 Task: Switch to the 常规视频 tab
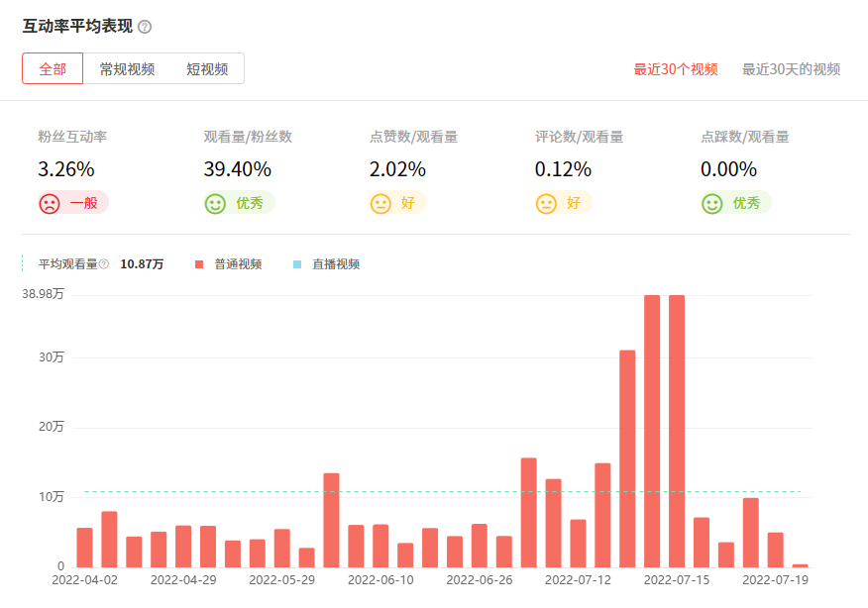pos(127,69)
